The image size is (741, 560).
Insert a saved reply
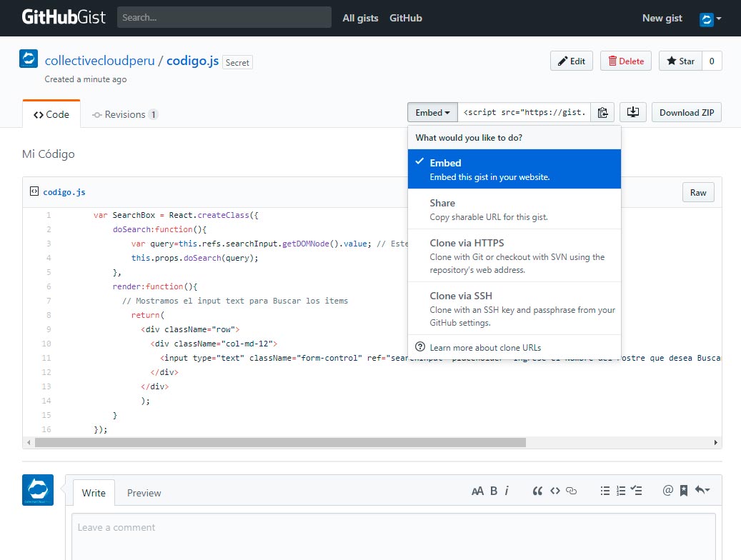(x=702, y=491)
